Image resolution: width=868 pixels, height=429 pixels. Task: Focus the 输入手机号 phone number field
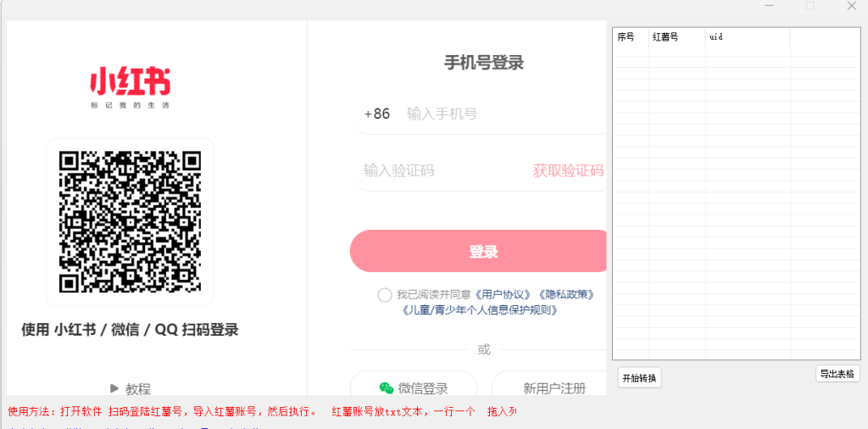500,114
